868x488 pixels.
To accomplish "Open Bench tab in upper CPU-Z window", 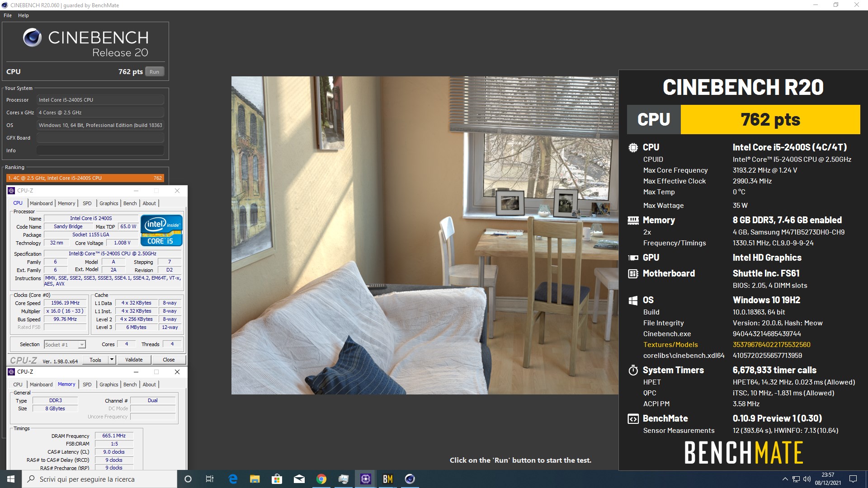I will click(130, 203).
